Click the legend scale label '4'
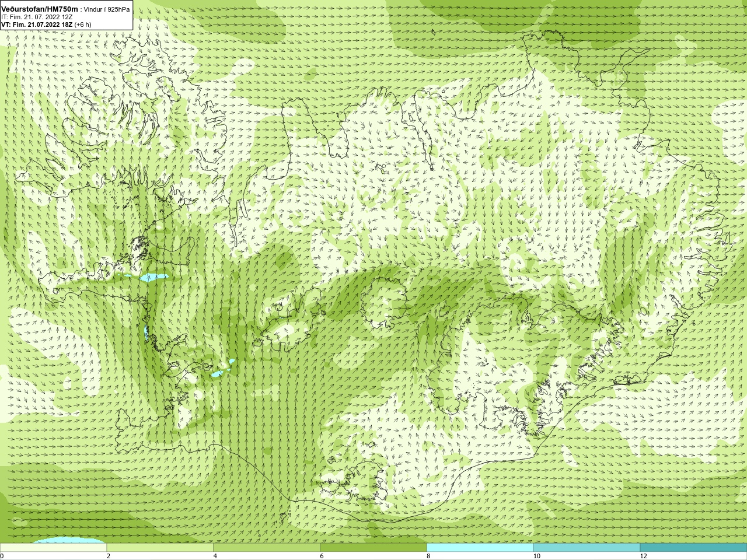 215,556
